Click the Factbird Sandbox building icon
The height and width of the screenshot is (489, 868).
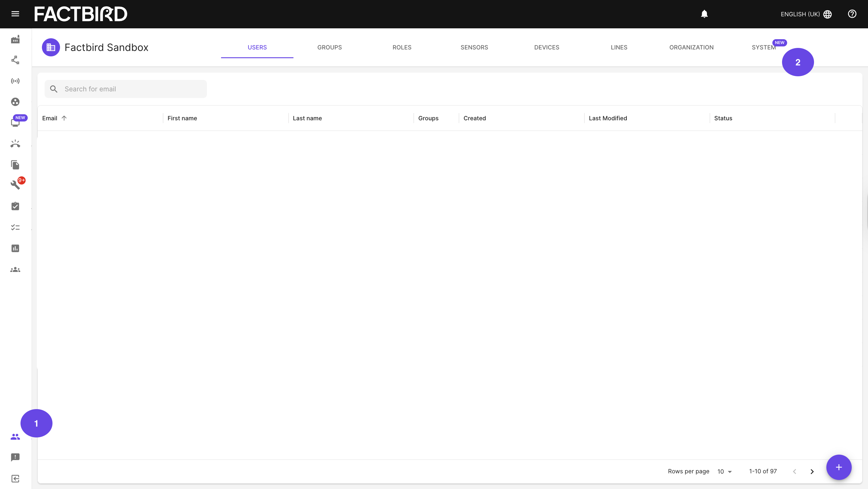point(51,48)
